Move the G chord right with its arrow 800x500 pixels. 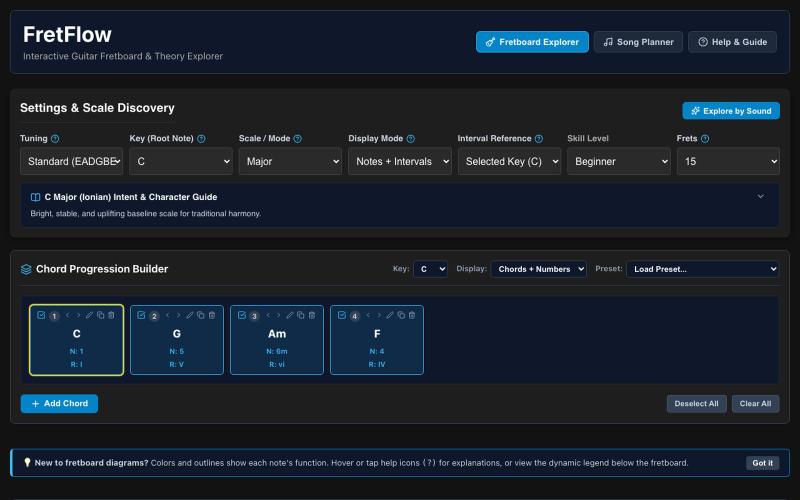click(x=178, y=315)
